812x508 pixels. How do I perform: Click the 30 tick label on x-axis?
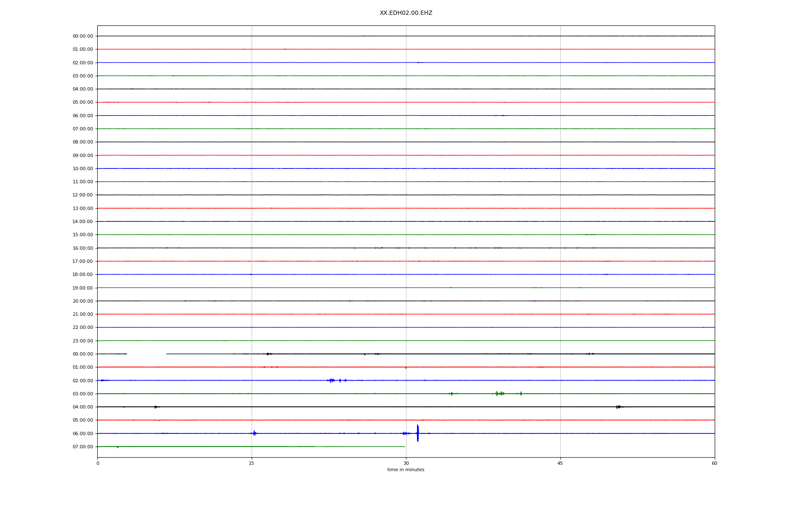pyautogui.click(x=406, y=463)
